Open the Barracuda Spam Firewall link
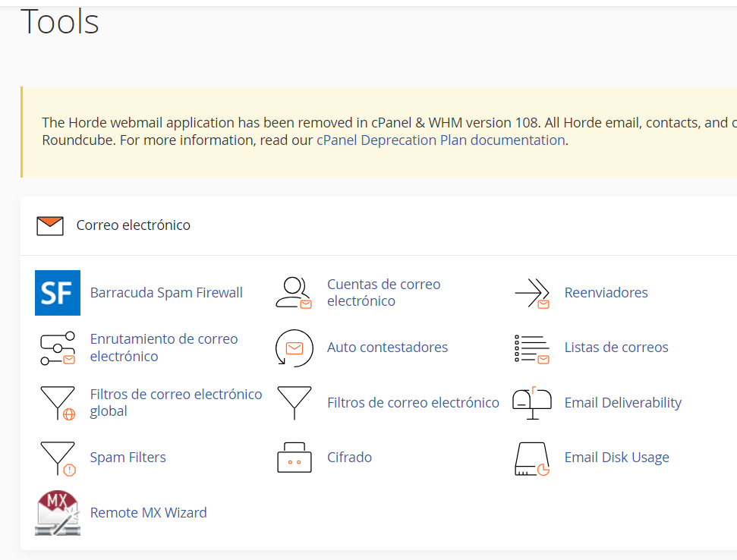Screen dimensions: 737x560 166,293
